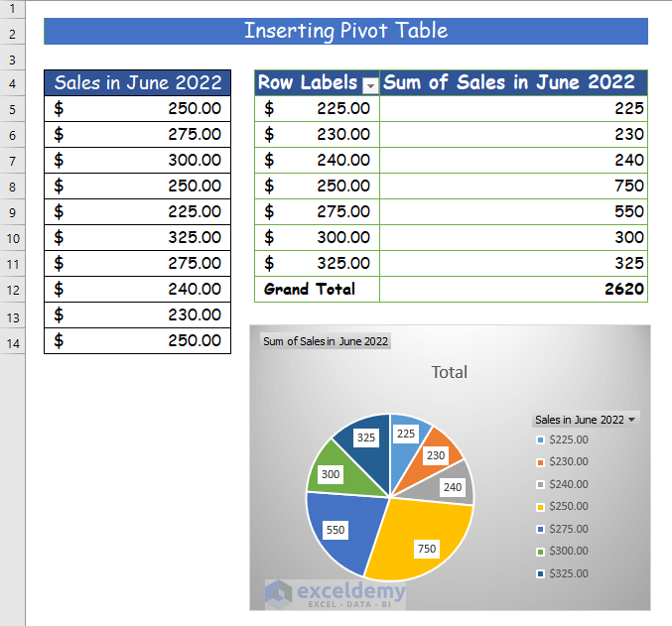Click the Sum of Sales in June 2022 chart field button
Image resolution: width=672 pixels, height=626 pixels.
click(x=326, y=341)
